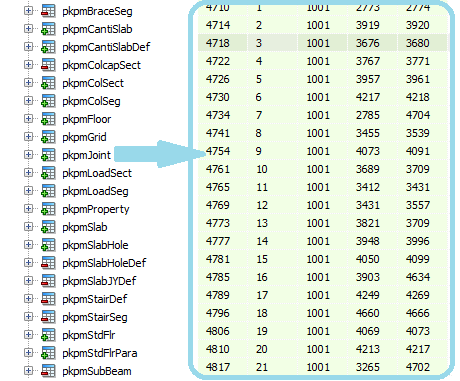
Task: Click cell 3689 in row 10
Action: [x=368, y=169]
